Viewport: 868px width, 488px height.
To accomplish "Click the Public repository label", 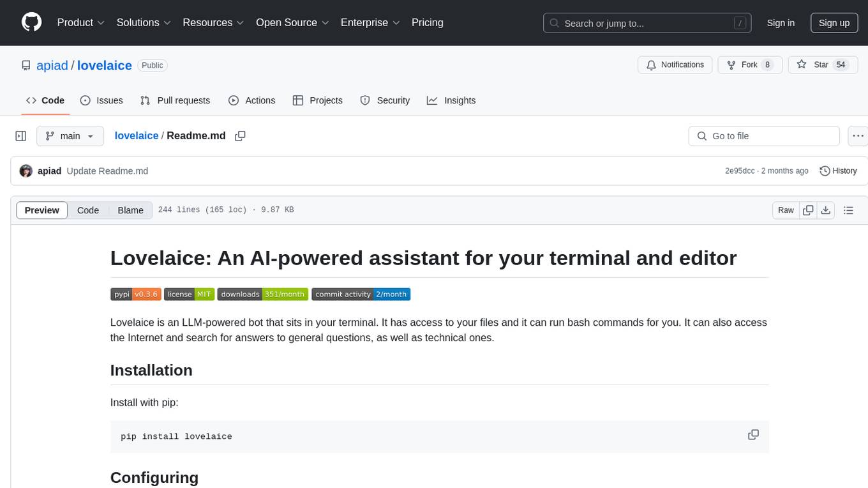I will (152, 65).
